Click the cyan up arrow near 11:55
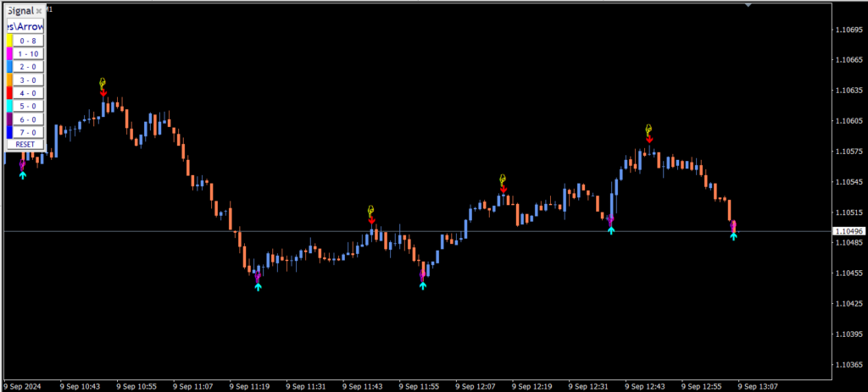The width and height of the screenshot is (868, 392). [x=422, y=285]
